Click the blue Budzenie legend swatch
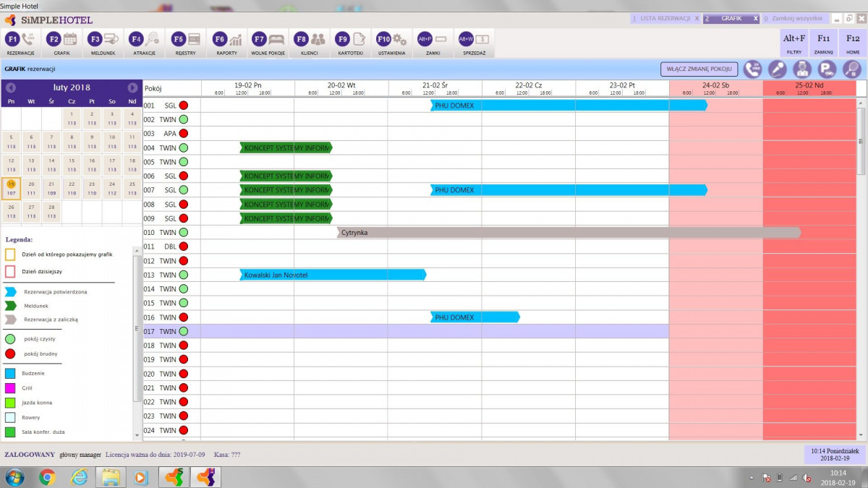Screen dimensions: 868x488 [10, 374]
